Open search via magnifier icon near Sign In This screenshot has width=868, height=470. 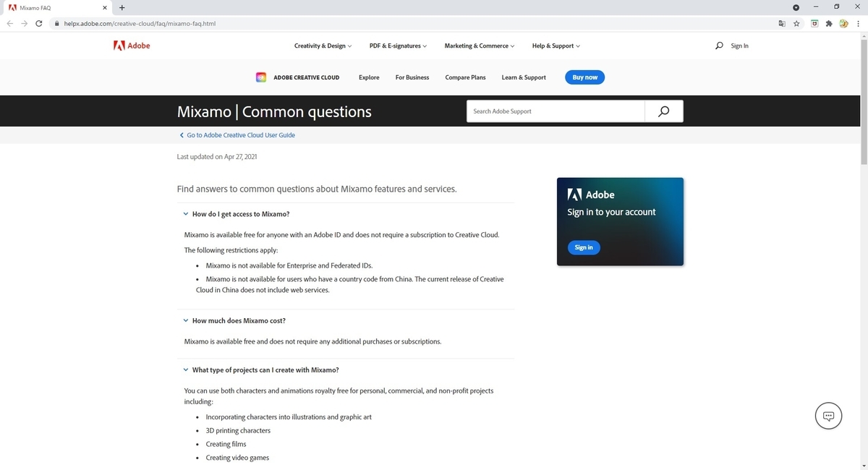(x=719, y=46)
